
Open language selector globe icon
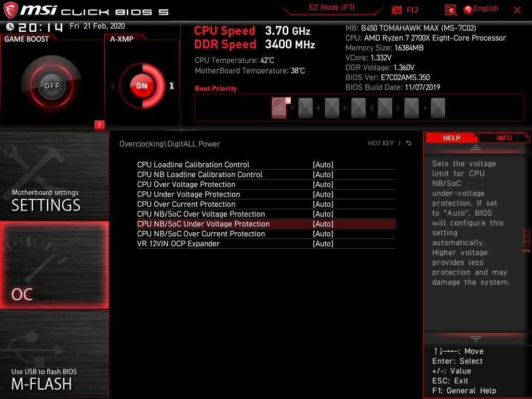468,10
